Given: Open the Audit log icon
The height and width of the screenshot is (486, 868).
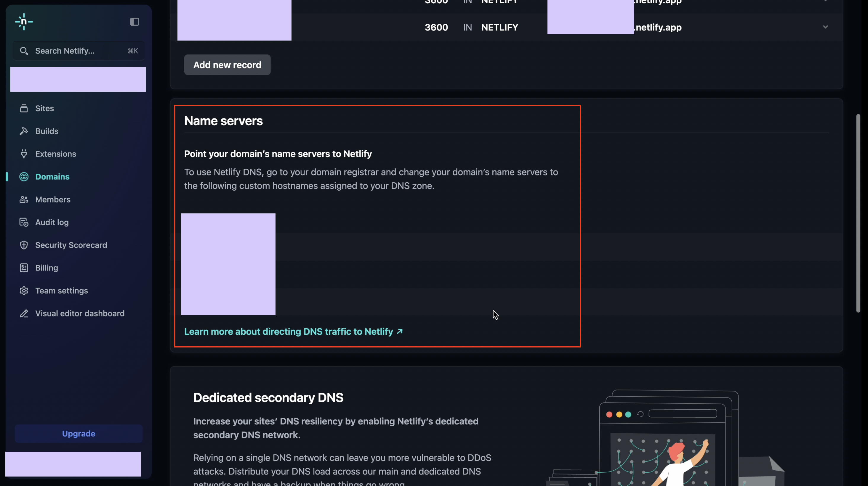Looking at the screenshot, I should pyautogui.click(x=24, y=223).
